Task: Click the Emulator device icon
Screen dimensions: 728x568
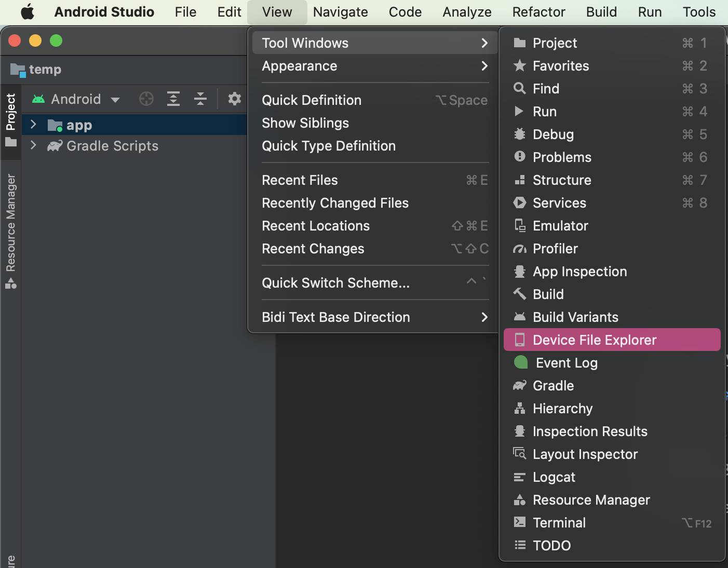Action: point(519,225)
